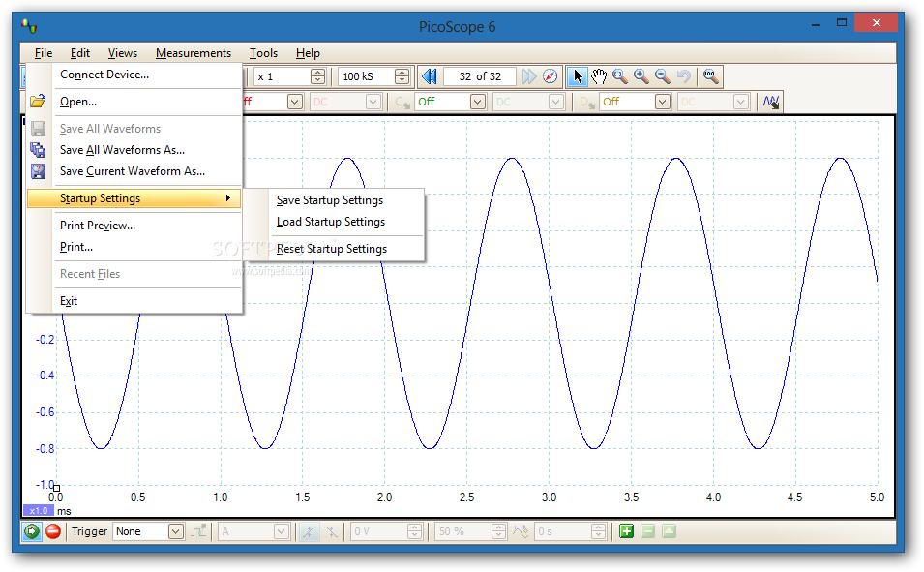Choose Save Current Waveform As...
The width and height of the screenshot is (924, 572).
coord(134,171)
